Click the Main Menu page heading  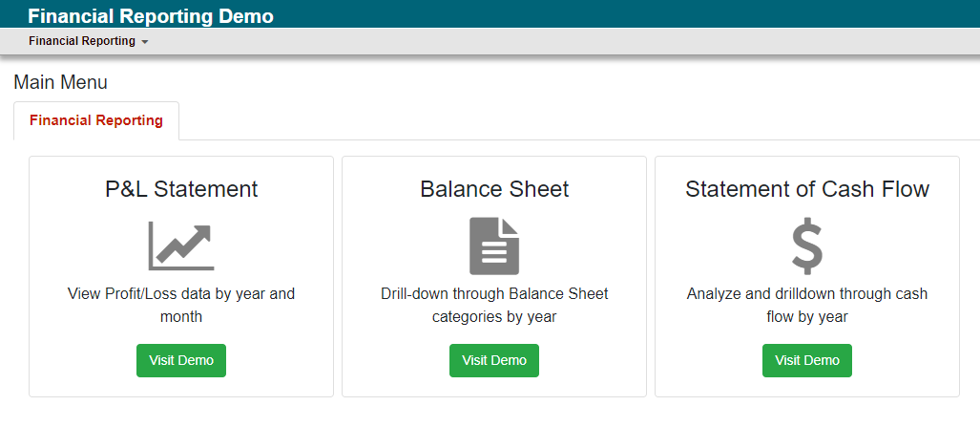point(61,83)
